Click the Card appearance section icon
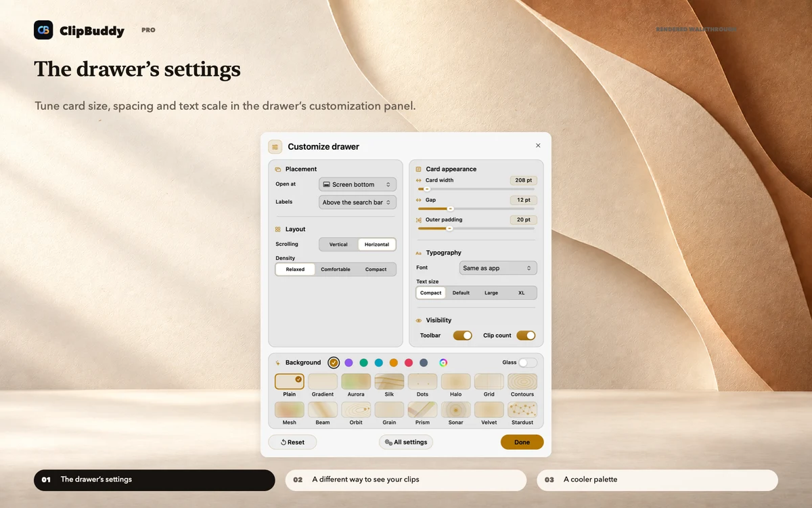This screenshot has height=508, width=812. (x=419, y=169)
